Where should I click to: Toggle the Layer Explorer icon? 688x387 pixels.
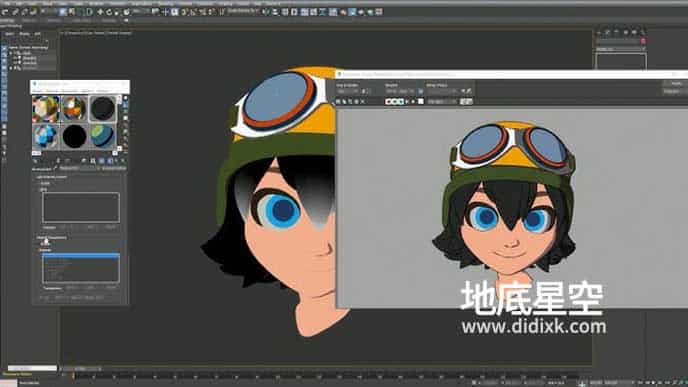point(294,12)
